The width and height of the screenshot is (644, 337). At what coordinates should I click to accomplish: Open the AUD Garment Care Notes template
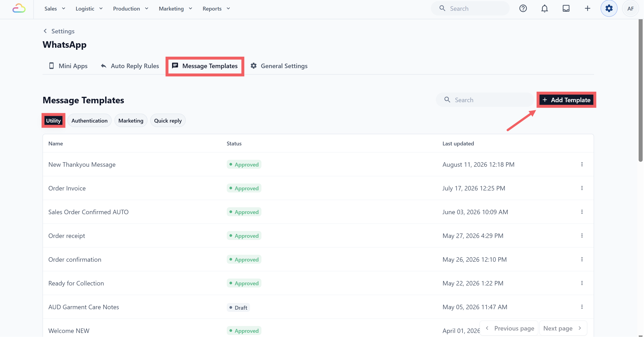[83, 307]
